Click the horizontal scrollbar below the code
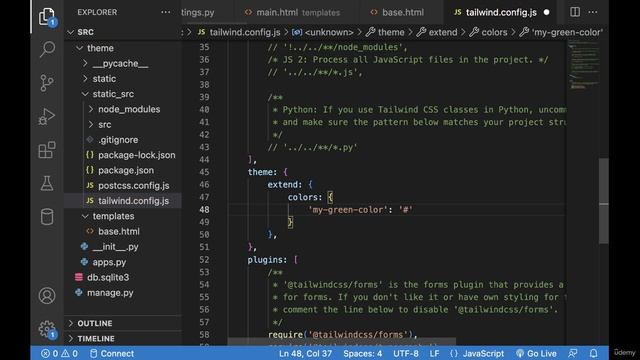 click(x=341, y=341)
